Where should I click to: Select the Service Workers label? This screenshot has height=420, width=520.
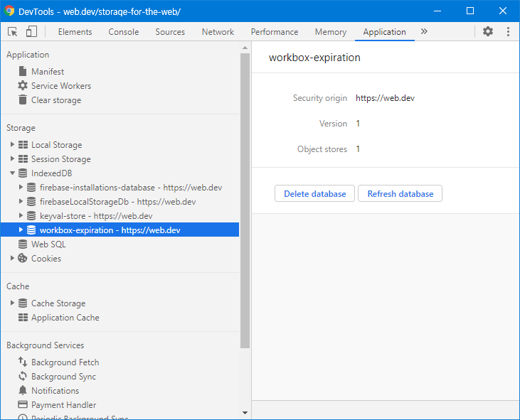pyautogui.click(x=61, y=86)
